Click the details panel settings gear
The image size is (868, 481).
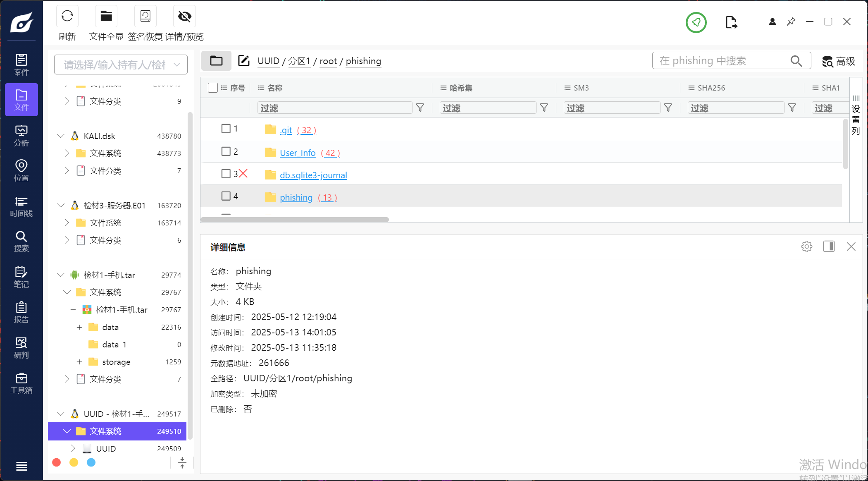pos(806,247)
